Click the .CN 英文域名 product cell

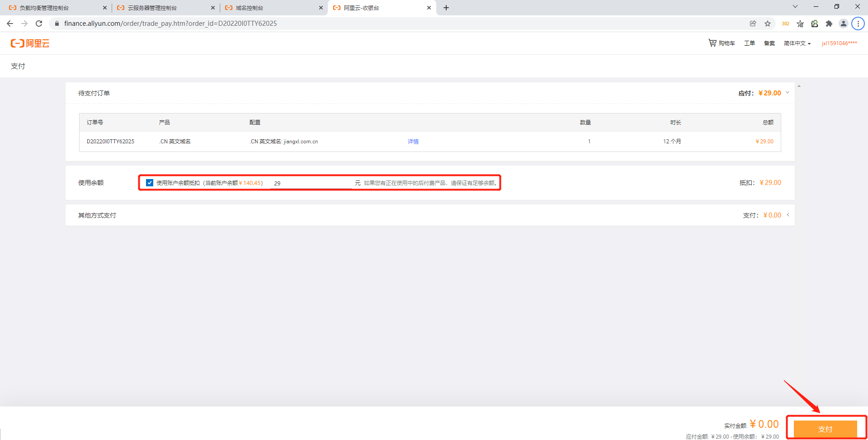pos(175,142)
